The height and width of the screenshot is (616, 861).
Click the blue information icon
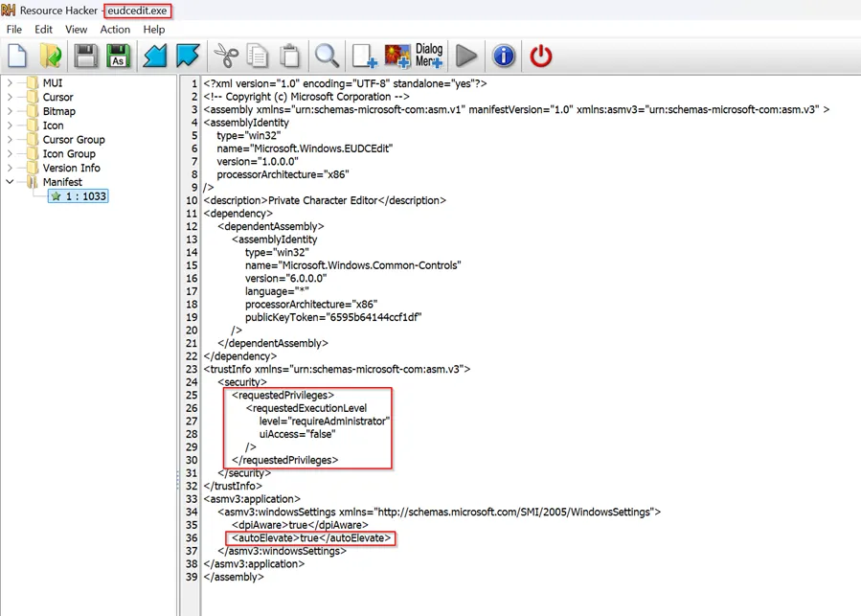click(504, 57)
